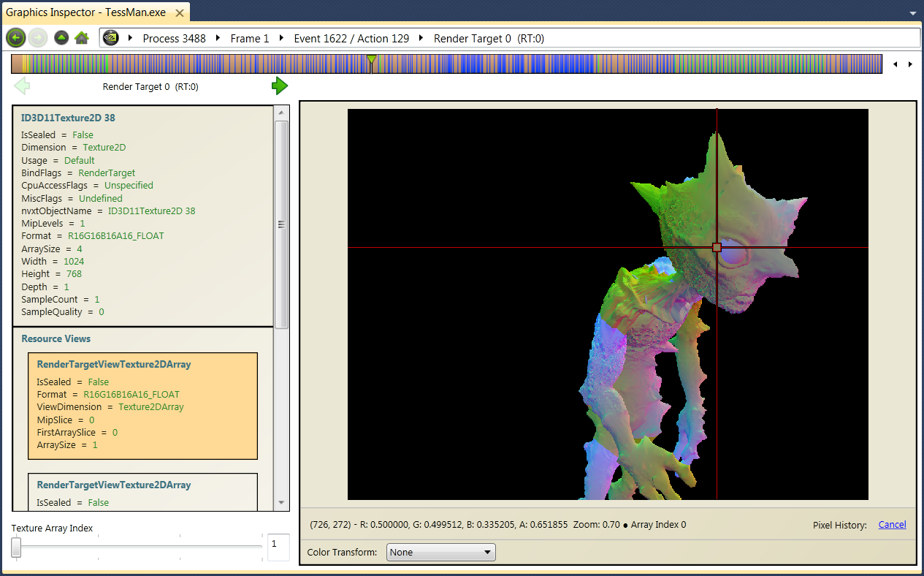Click the Texture Array Index number field
The image size is (924, 576).
click(278, 546)
